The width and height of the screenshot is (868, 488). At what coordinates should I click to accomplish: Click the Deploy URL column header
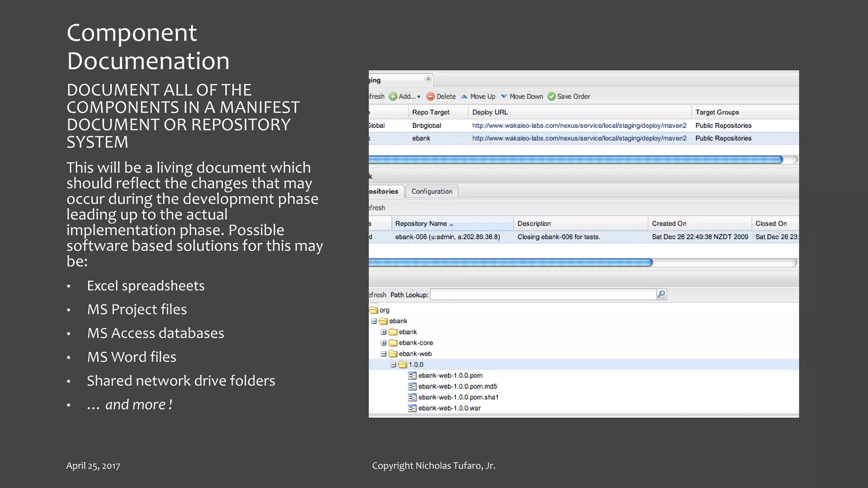(580, 112)
